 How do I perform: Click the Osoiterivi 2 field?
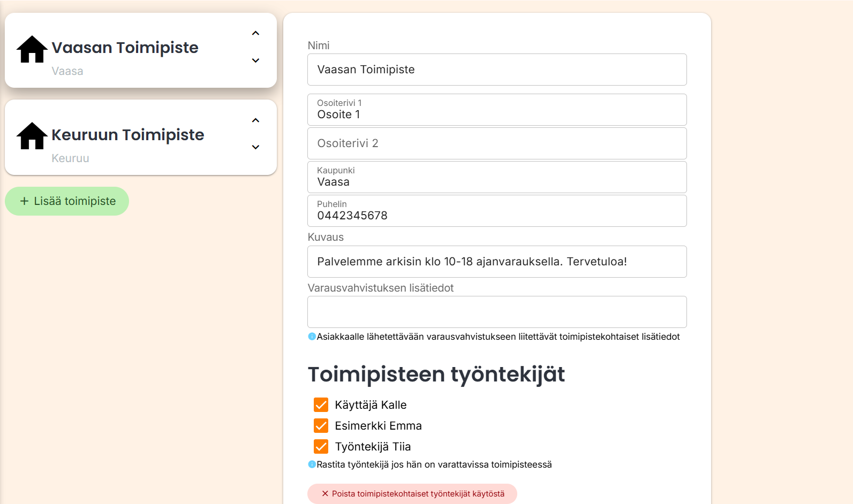click(496, 143)
